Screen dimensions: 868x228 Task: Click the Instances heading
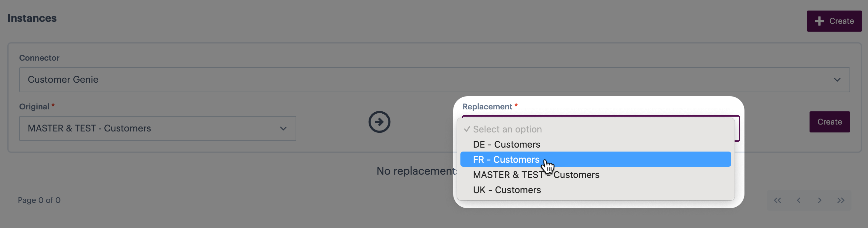pyautogui.click(x=32, y=18)
